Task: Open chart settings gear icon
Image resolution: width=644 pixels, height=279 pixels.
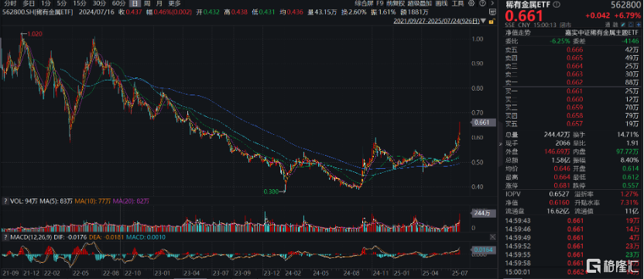Action: 471,3
